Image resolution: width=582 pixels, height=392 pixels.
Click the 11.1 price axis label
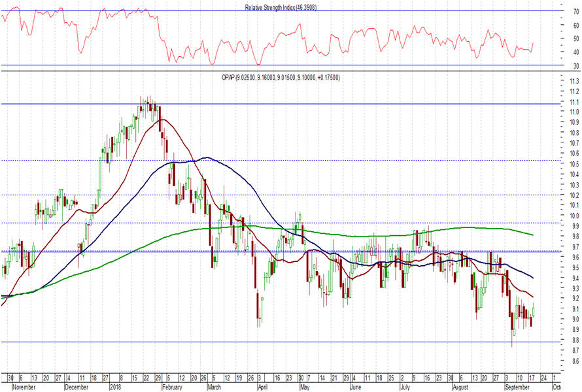[x=574, y=102]
